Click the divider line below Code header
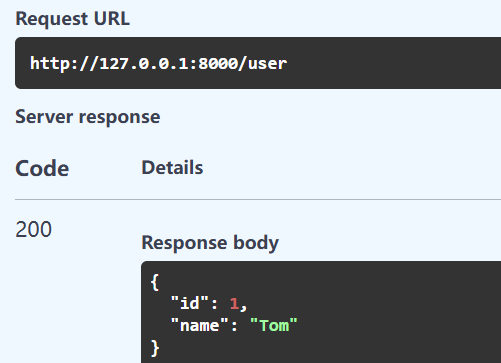 [x=258, y=200]
